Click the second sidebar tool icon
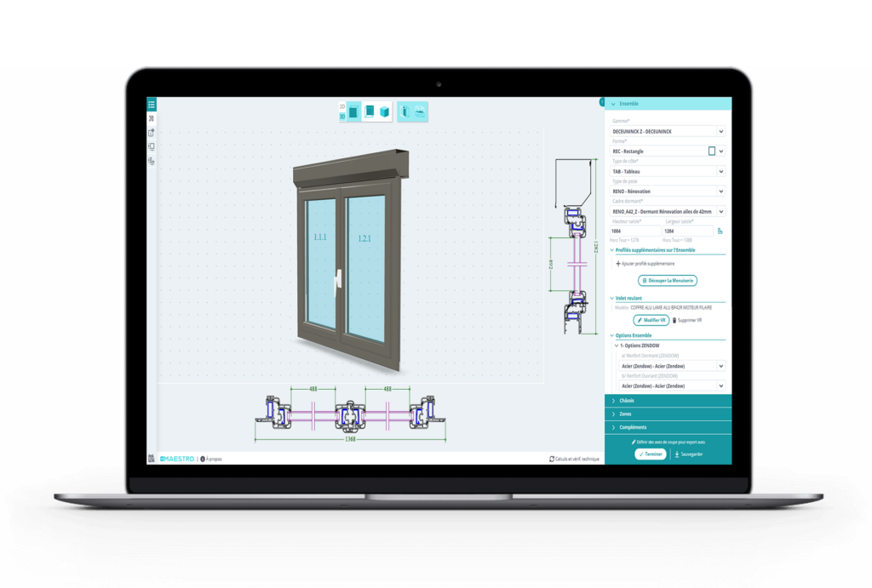The width and height of the screenshot is (872, 588). 152,119
